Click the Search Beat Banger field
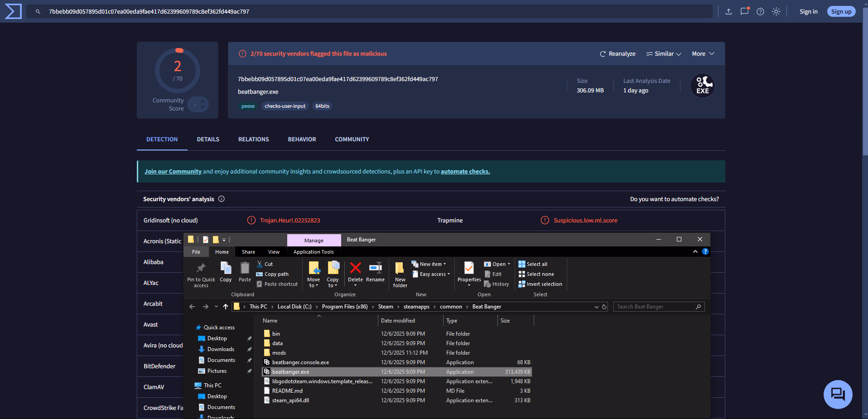This screenshot has height=419, width=868. [x=655, y=307]
